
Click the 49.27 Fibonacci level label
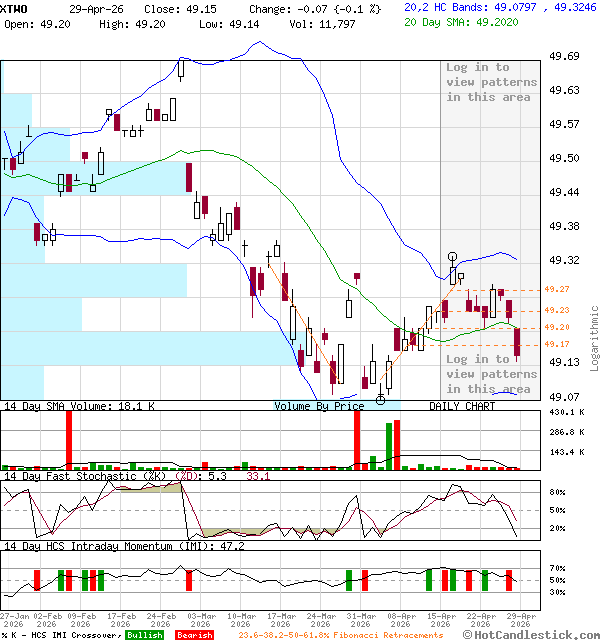tap(557, 289)
